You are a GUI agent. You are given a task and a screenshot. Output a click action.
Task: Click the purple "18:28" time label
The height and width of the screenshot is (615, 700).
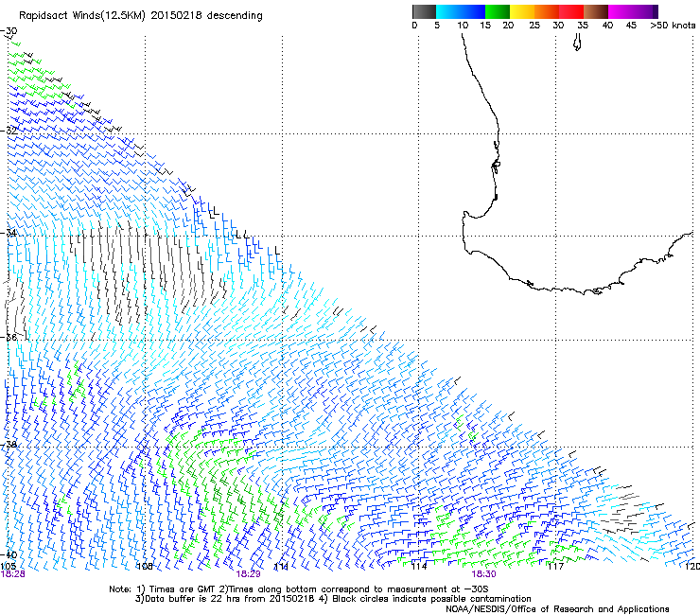click(12, 574)
